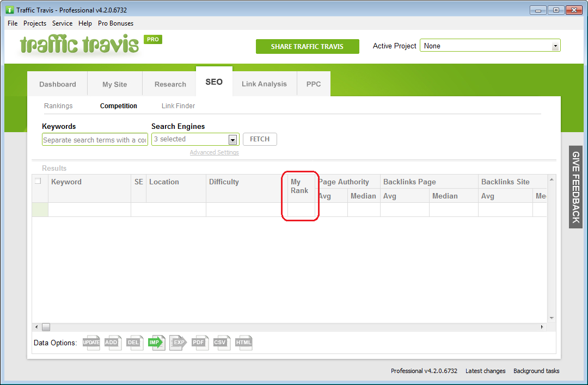Open the File menu

click(13, 23)
